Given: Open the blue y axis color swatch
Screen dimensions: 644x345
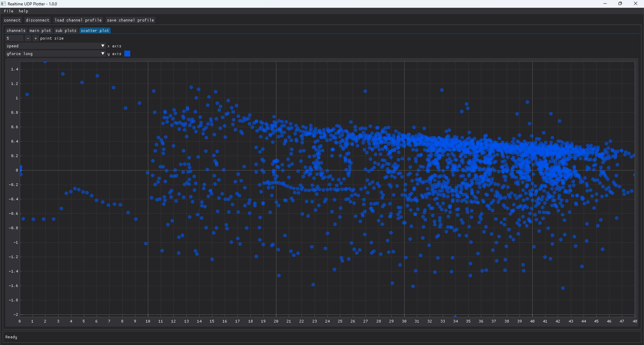Looking at the screenshot, I should pyautogui.click(x=127, y=54).
